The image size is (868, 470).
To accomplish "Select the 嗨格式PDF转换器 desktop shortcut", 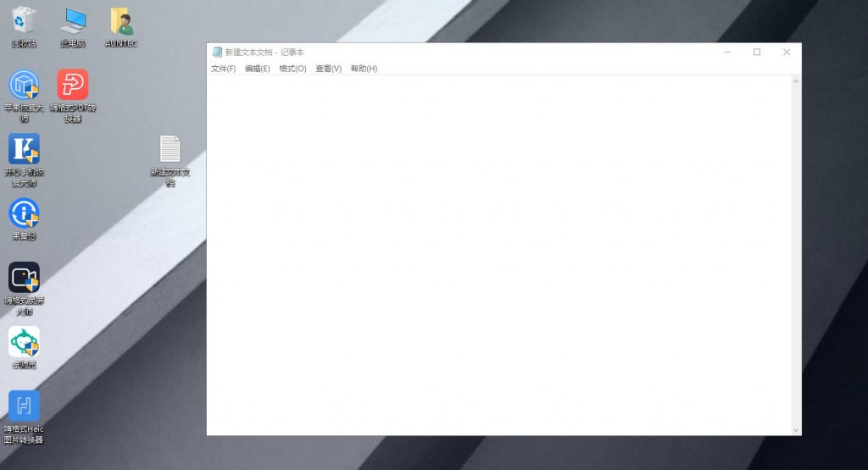I will (x=73, y=95).
